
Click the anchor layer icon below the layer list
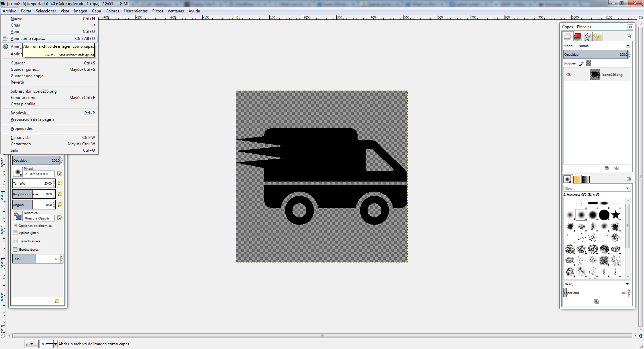[x=616, y=168]
